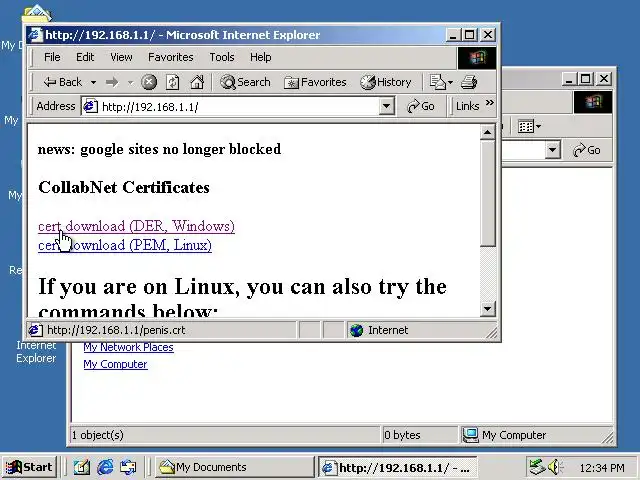Click the resize grip of Internet Explorer window

[493, 333]
